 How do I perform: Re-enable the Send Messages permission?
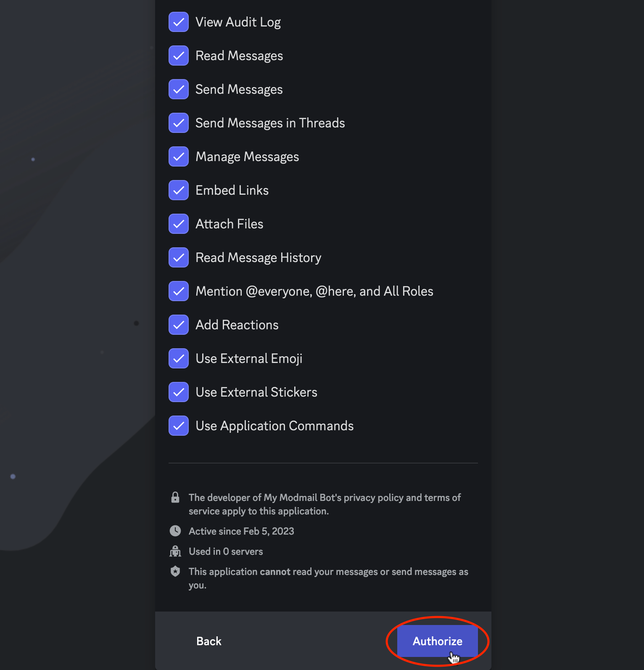(x=178, y=89)
